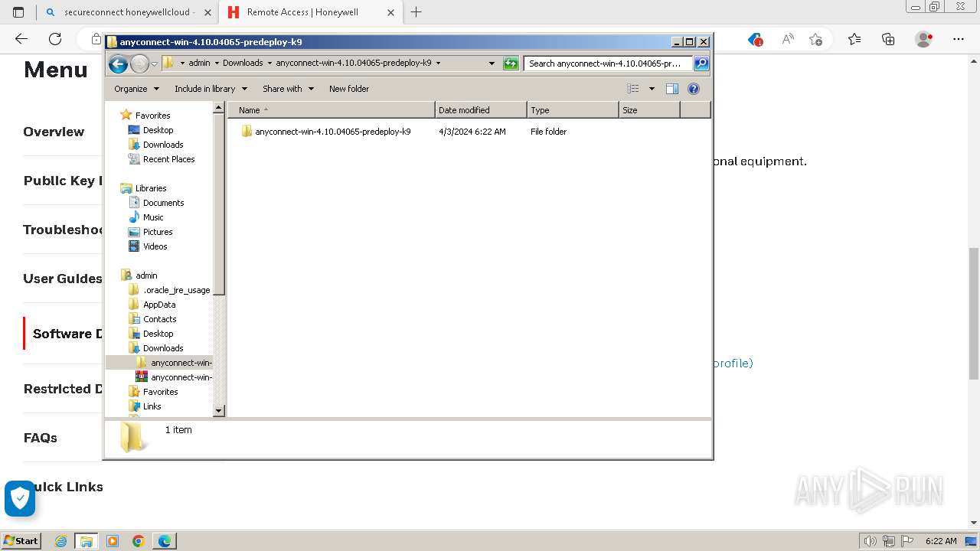
Task: Open Windows Media Player from taskbar
Action: point(113,541)
